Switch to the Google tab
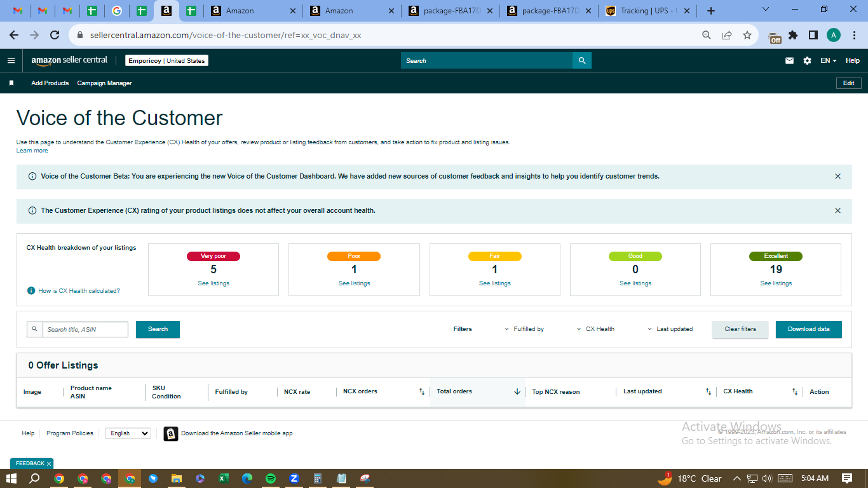 pyautogui.click(x=116, y=11)
